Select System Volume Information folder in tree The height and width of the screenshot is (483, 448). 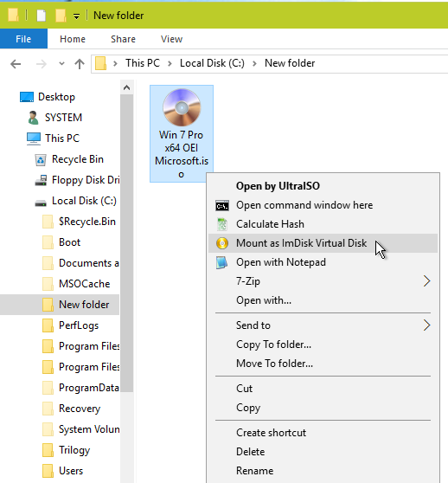point(89,429)
